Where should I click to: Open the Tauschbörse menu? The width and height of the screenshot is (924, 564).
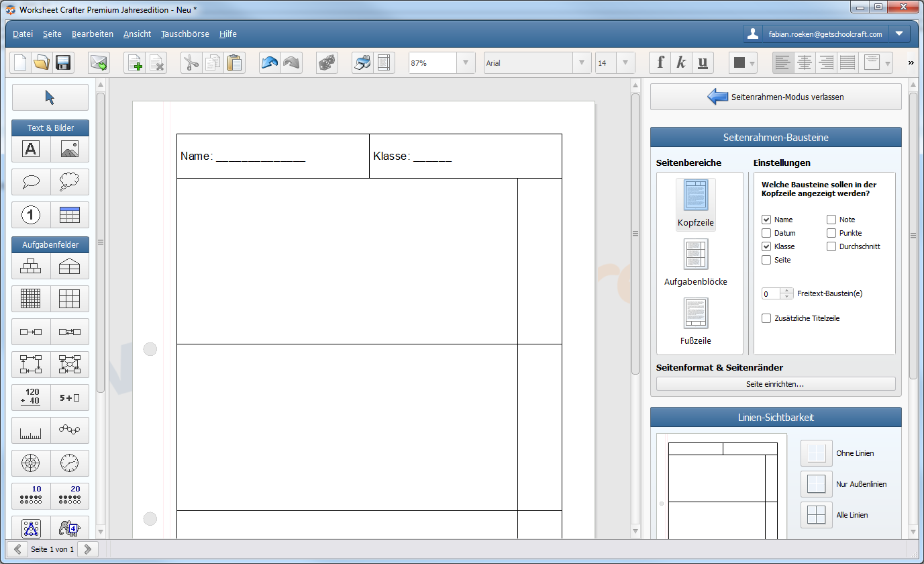185,34
